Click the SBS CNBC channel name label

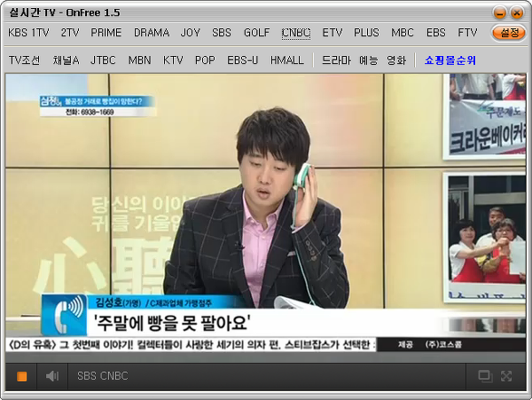pos(103,376)
